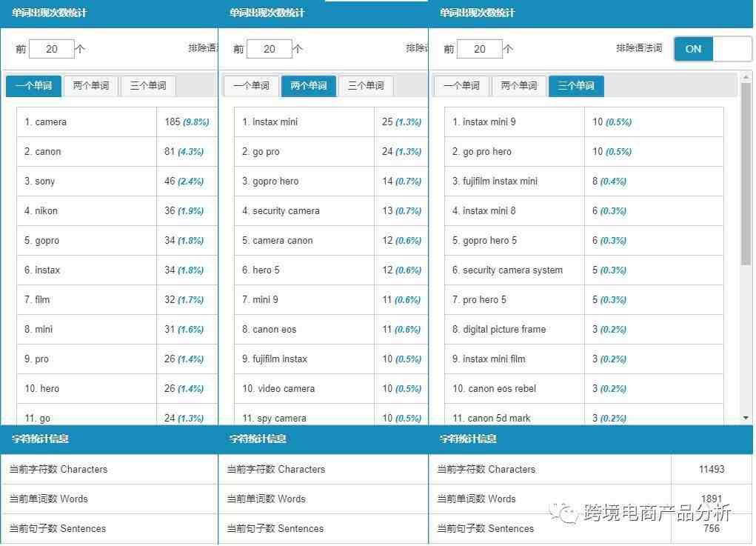
Task: Click the row '10. video camera'
Action: click(331, 389)
